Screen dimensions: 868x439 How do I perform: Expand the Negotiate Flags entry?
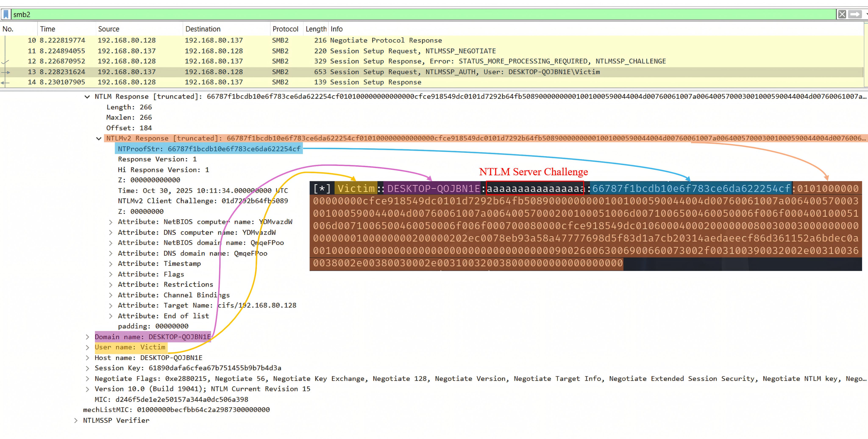click(87, 379)
